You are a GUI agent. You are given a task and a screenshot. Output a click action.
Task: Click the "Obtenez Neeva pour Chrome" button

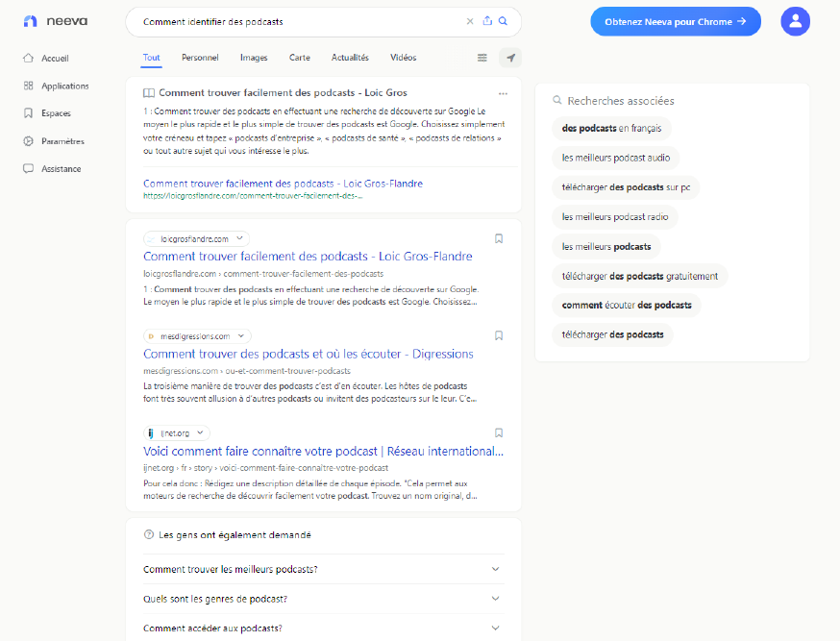(x=676, y=21)
